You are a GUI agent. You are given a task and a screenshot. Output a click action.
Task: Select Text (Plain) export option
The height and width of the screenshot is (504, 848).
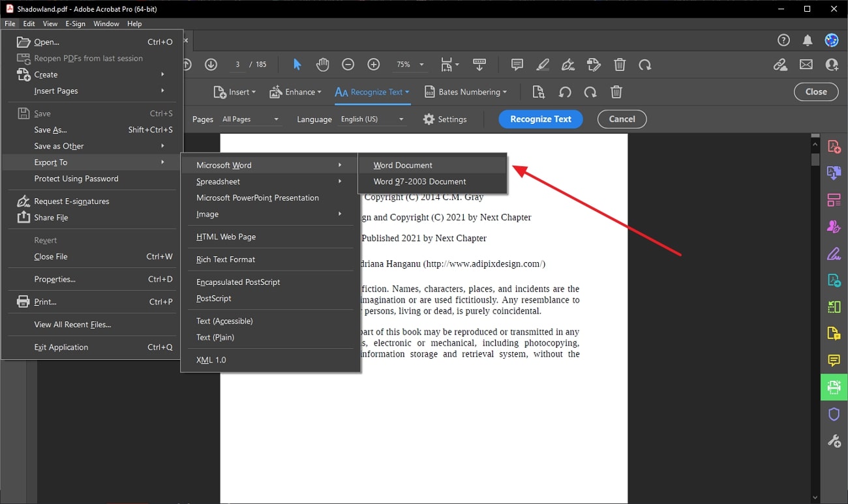tap(270, 337)
